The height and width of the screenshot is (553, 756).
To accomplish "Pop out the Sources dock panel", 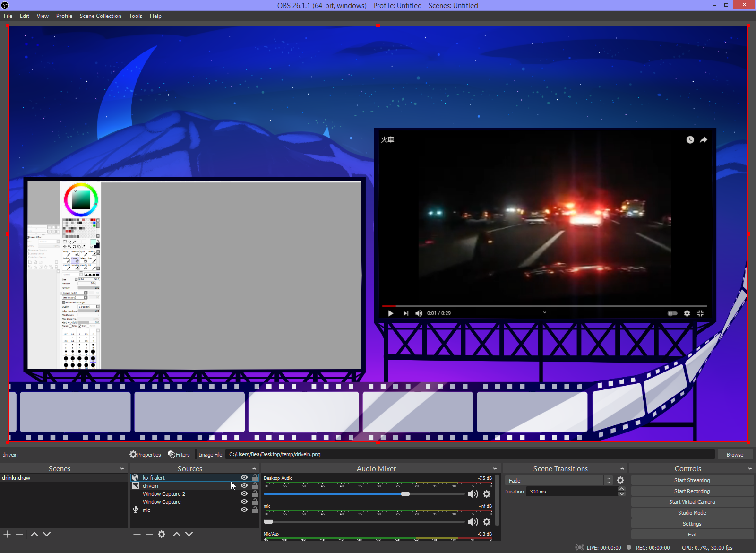I will pyautogui.click(x=254, y=468).
